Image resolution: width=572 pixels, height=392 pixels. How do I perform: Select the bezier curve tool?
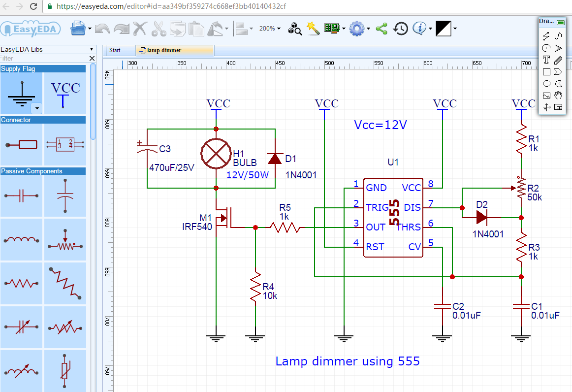[x=558, y=36]
